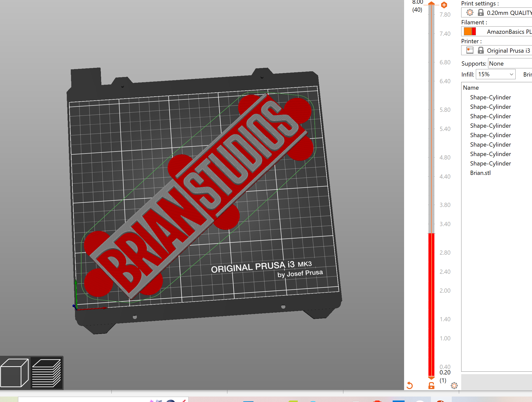
Task: Click the print settings lock icon
Action: click(481, 12)
